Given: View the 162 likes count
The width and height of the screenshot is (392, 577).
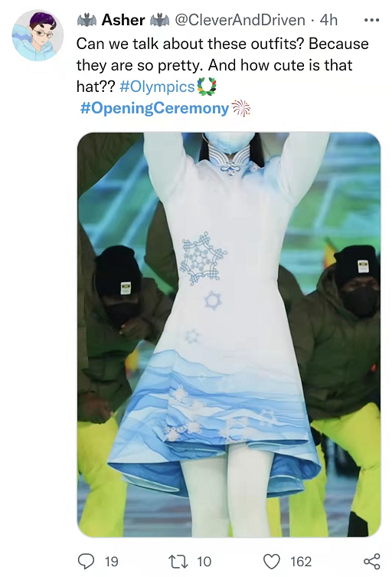Looking at the screenshot, I should click(x=301, y=562).
